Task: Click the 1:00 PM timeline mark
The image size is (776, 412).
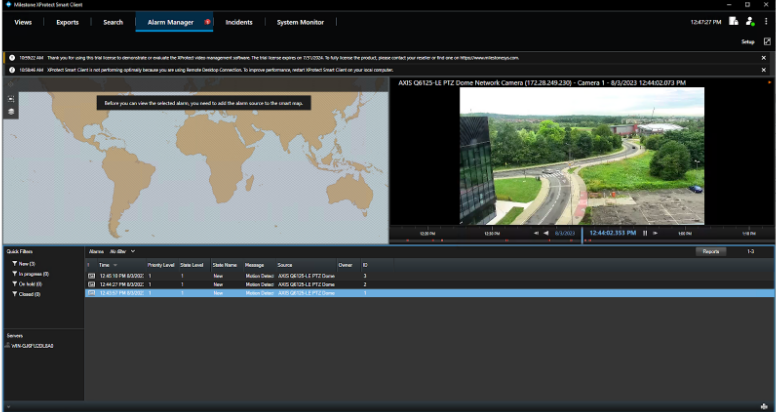Action: (x=685, y=233)
